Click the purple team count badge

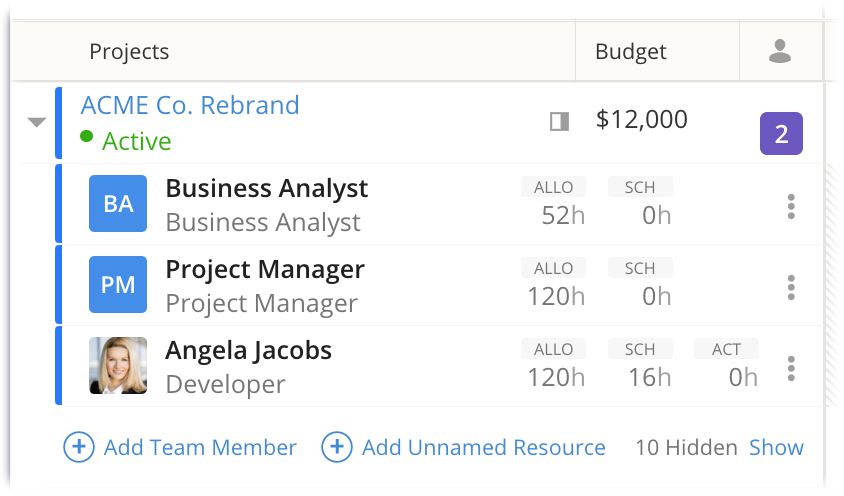click(x=781, y=134)
